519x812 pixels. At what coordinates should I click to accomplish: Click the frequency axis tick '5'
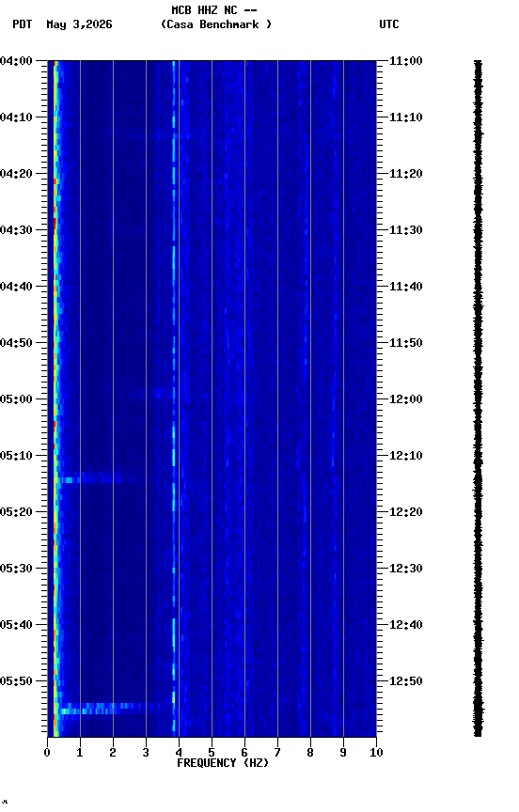point(212,753)
